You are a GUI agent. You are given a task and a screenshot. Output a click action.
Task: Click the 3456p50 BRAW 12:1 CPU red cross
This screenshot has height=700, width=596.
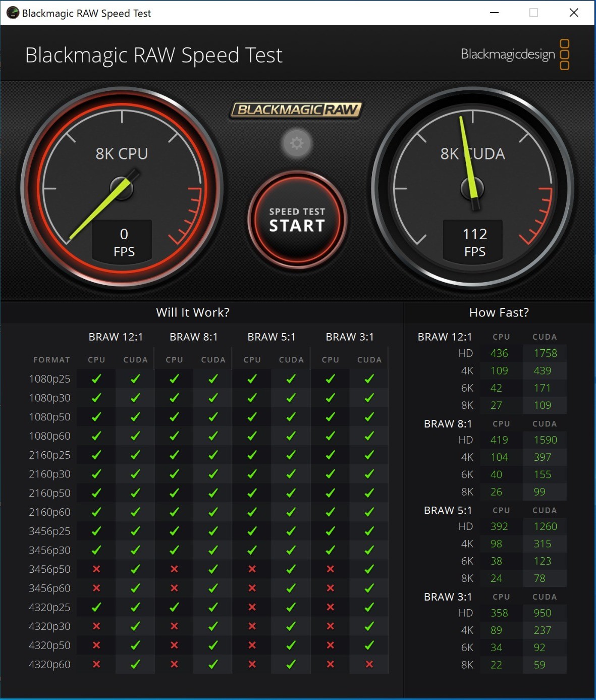click(x=96, y=569)
